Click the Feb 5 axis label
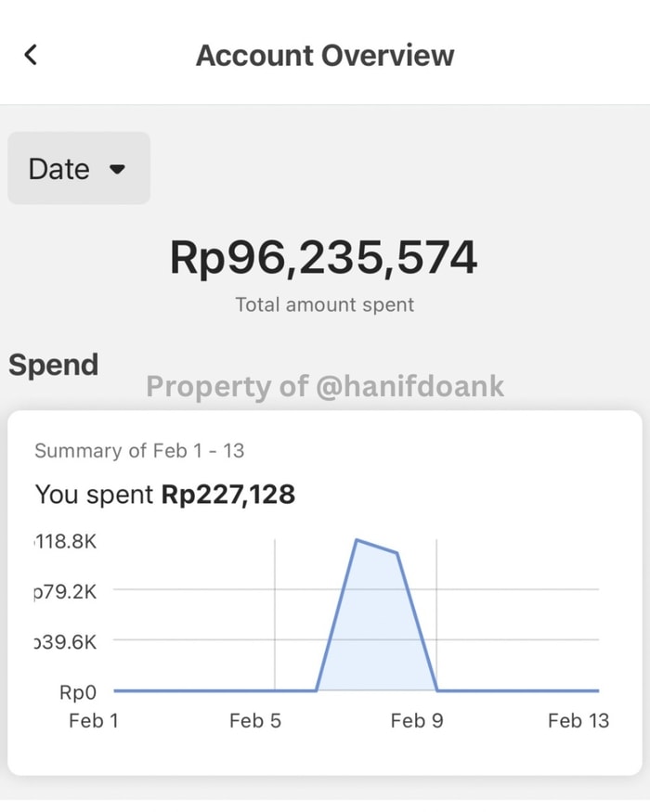This screenshot has height=812, width=650. click(255, 720)
